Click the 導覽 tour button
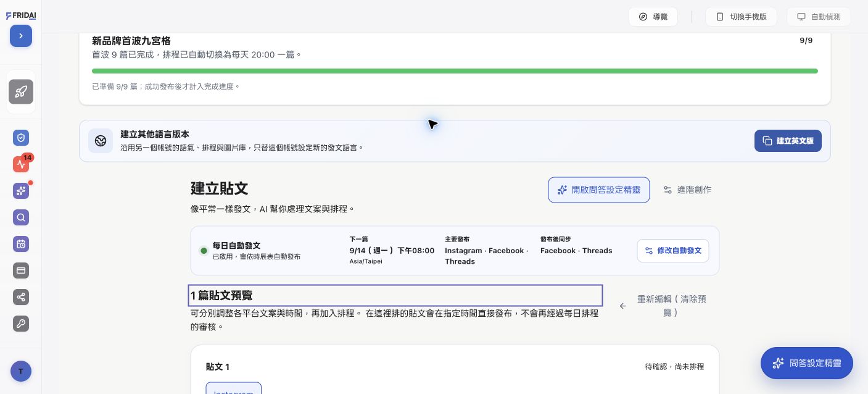This screenshot has width=868, height=394. [653, 17]
